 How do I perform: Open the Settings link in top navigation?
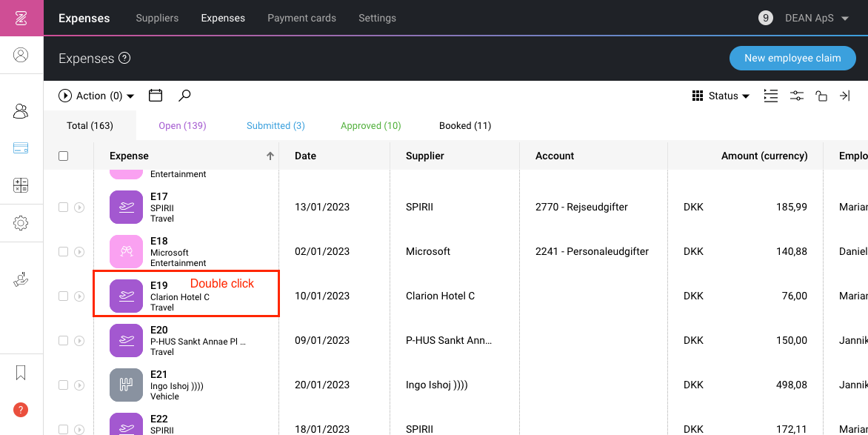click(x=378, y=19)
